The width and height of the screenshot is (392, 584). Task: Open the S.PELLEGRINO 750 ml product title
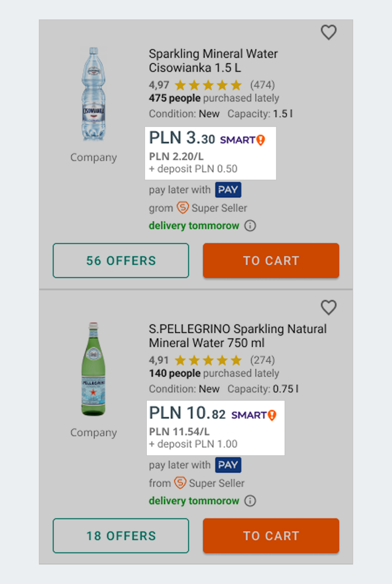237,336
